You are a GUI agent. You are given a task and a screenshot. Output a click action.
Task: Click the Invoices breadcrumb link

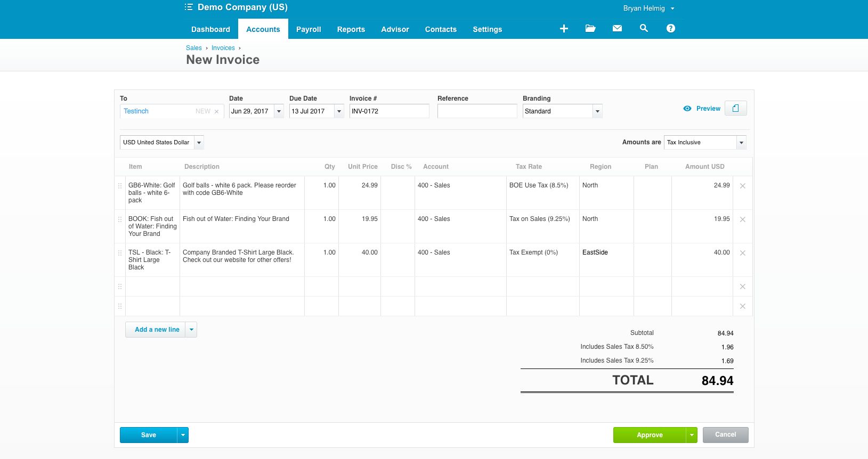(x=223, y=48)
